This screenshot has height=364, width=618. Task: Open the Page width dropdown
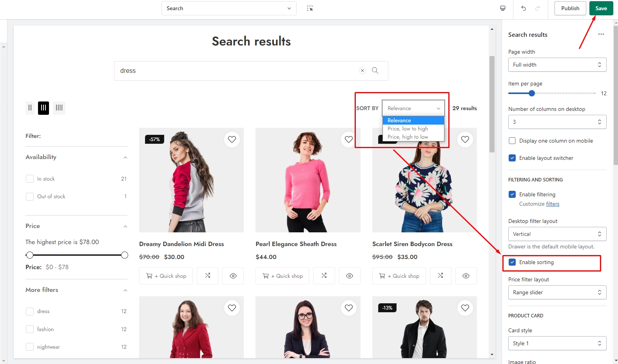point(557,65)
